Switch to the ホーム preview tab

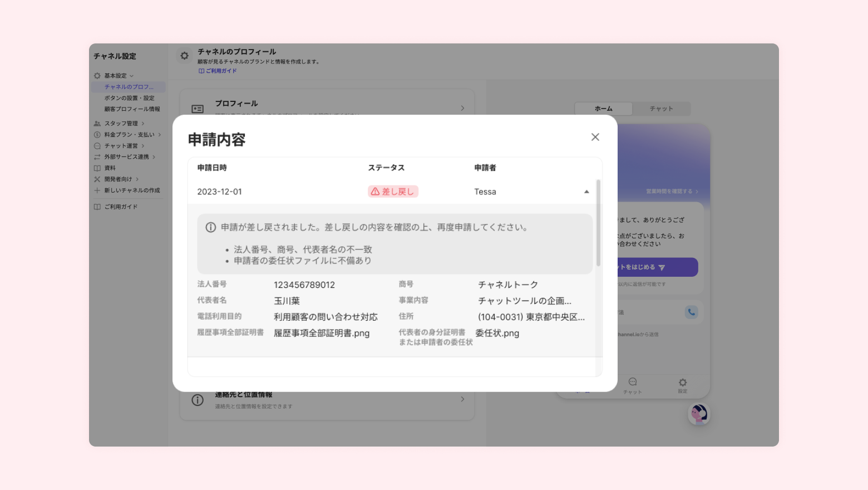tap(604, 109)
